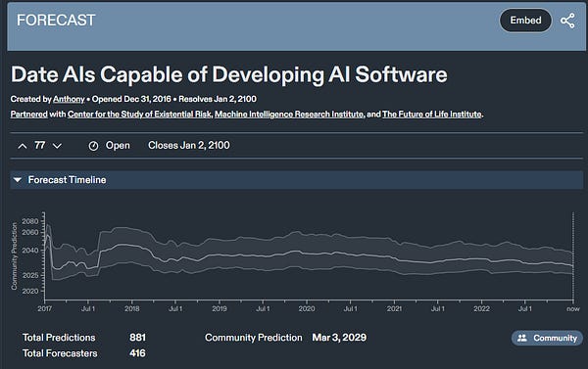Open the Partnered link
588x369 pixels.
28,114
